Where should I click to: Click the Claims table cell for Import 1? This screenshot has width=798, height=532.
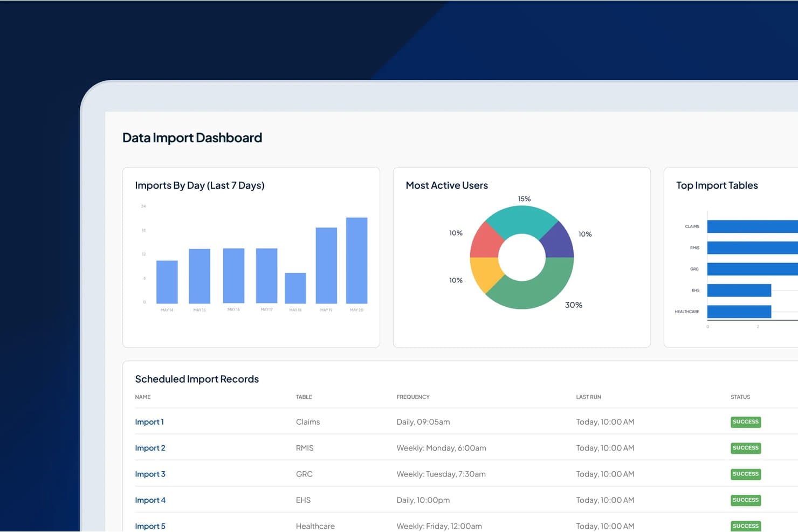click(308, 422)
